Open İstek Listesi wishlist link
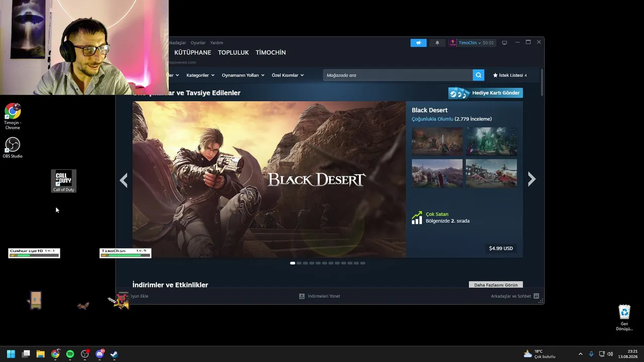The width and height of the screenshot is (644, 362). coord(510,75)
